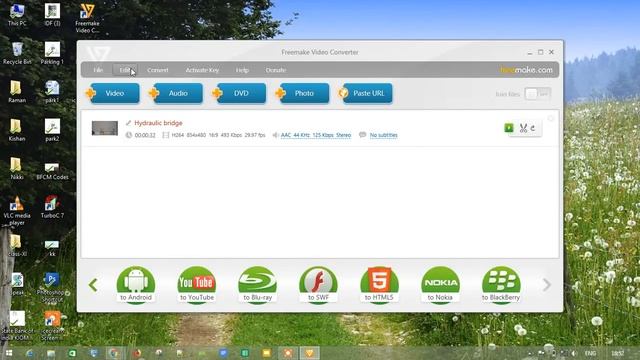Open Firefox from the taskbar
Viewport: 640px width, 360px height.
137,353
